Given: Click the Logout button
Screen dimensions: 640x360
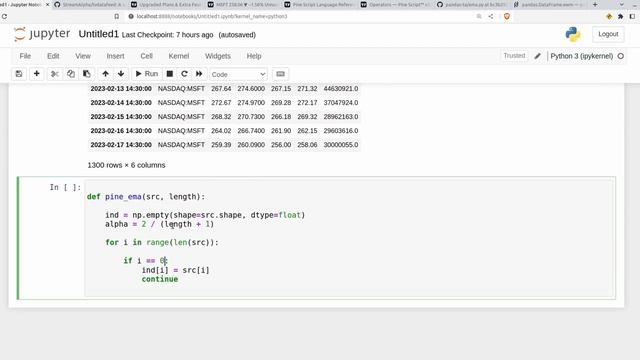Looking at the screenshot, I should click(608, 34).
